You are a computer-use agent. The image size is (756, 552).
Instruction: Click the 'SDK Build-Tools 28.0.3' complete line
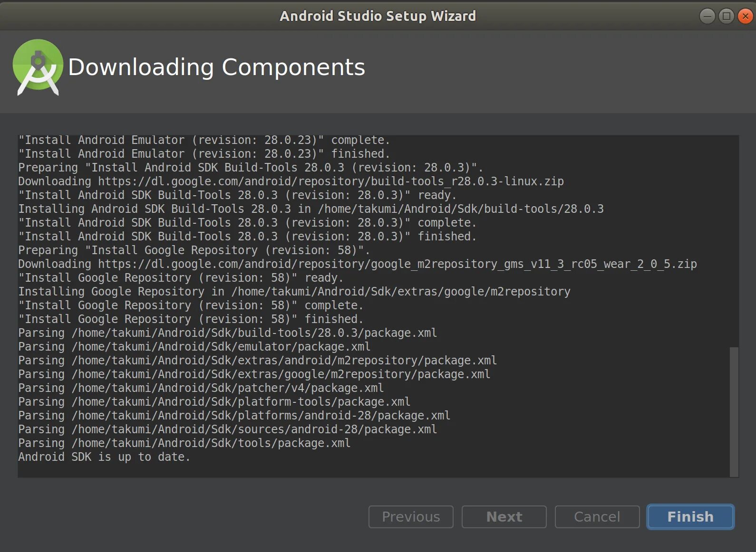click(x=248, y=223)
